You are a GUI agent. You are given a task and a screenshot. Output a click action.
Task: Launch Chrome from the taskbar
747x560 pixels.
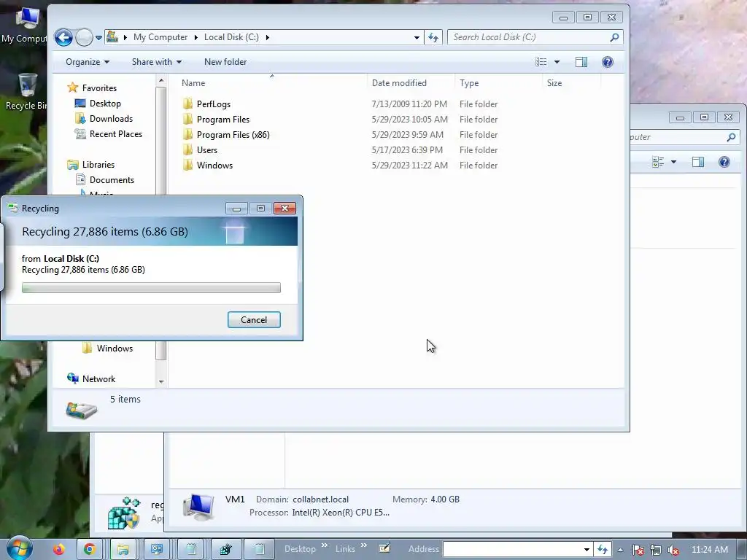click(x=89, y=549)
